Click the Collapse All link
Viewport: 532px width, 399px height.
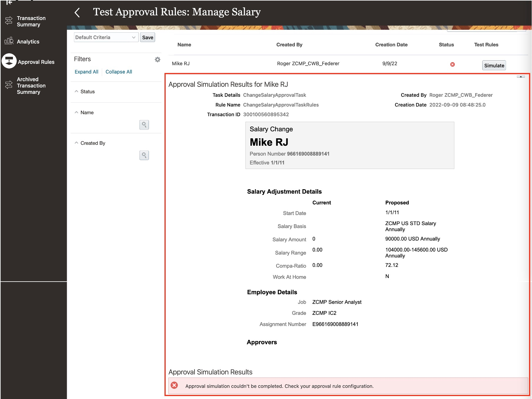119,72
